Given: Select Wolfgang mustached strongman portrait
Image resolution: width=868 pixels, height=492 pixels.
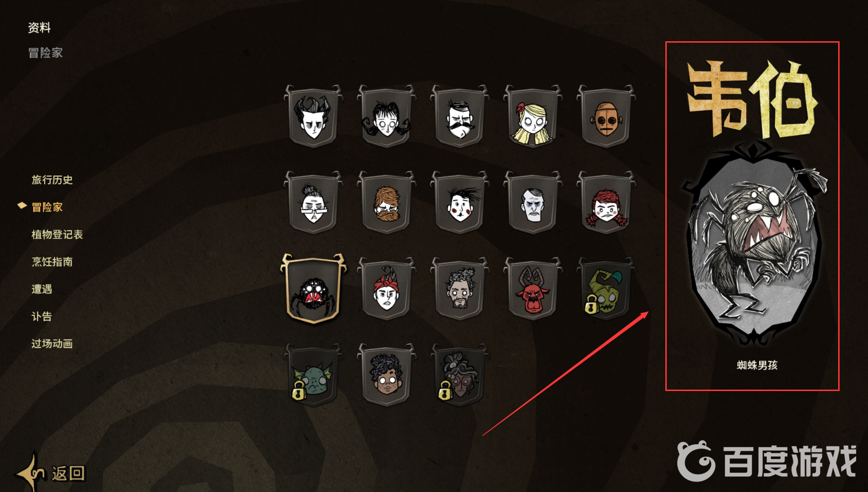Looking at the screenshot, I should pos(460,116).
